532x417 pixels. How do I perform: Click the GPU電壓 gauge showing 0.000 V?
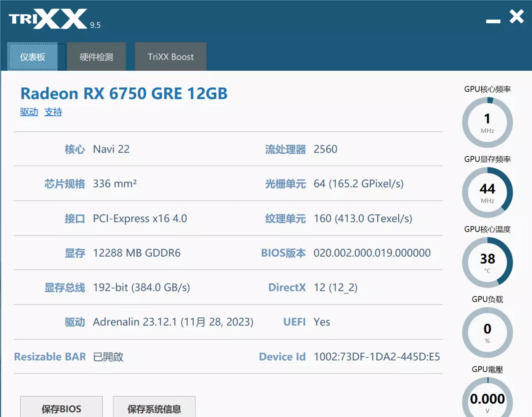coord(487,397)
